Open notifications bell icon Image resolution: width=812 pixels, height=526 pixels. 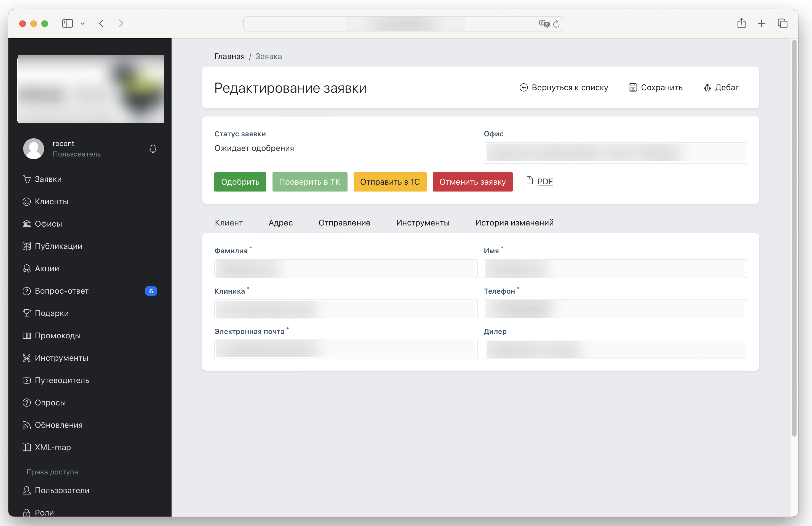153,149
